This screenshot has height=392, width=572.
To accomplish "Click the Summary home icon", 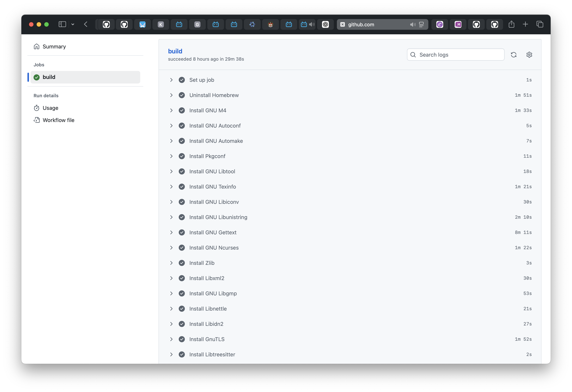I will (36, 46).
